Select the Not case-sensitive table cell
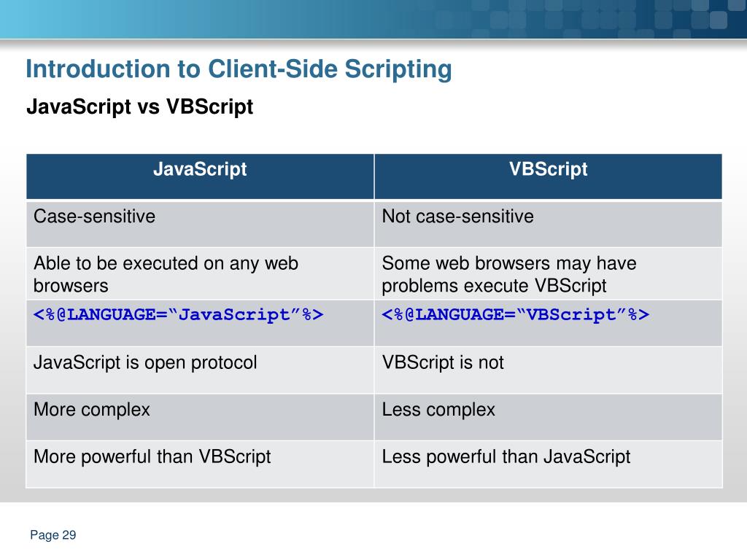 pyautogui.click(x=549, y=224)
